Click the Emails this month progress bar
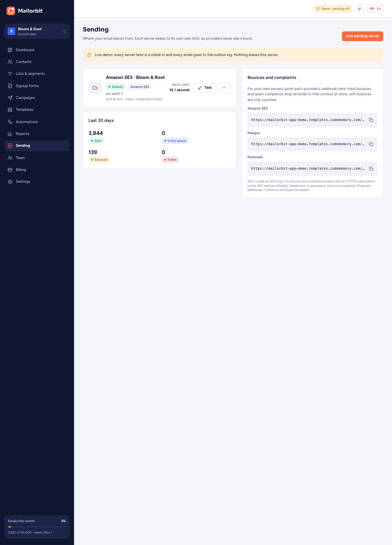Viewport: 392px width, 545px height. tap(37, 527)
